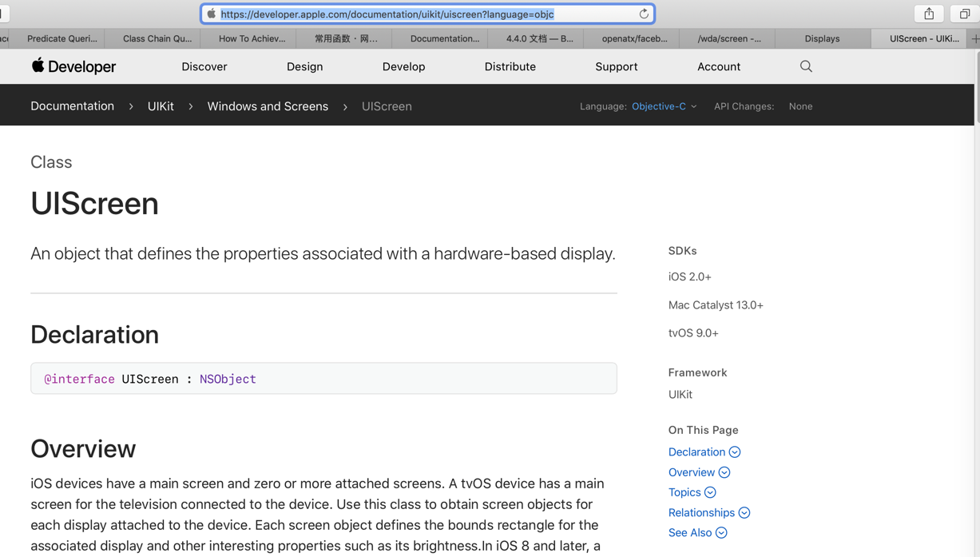Show all tabs overview icon
This screenshot has height=557, width=980.
pyautogui.click(x=965, y=14)
